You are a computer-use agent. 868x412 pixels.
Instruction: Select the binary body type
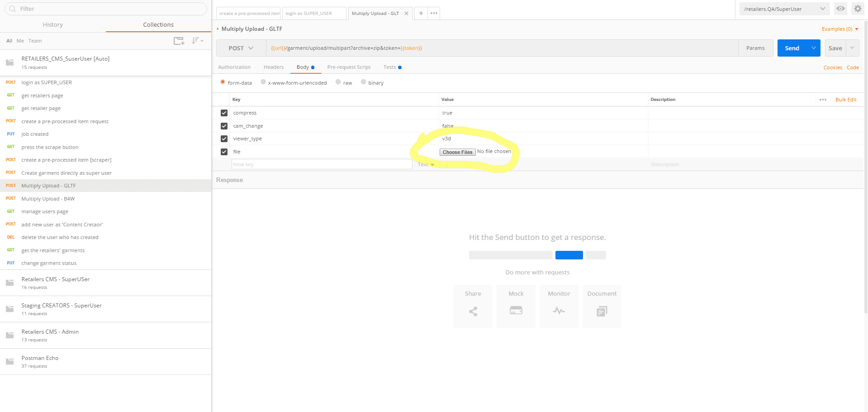pos(363,82)
